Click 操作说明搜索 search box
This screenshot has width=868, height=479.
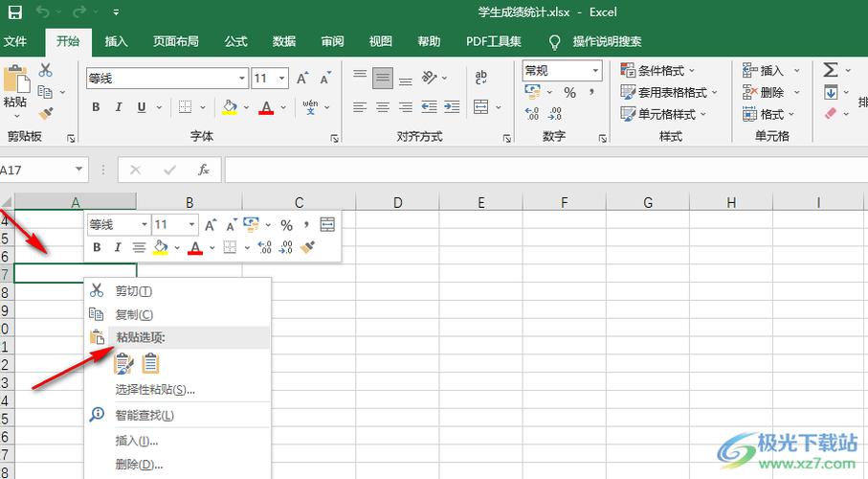[607, 41]
